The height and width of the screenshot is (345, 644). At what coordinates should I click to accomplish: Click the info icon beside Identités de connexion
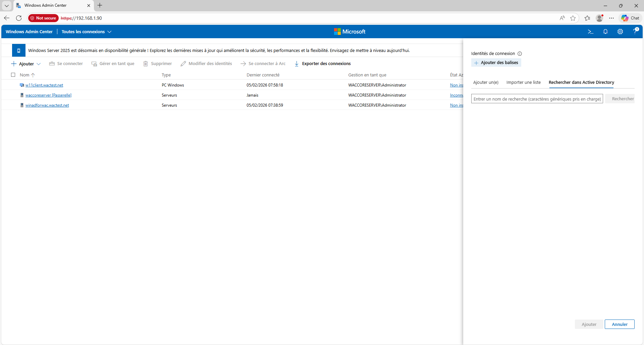tap(520, 54)
